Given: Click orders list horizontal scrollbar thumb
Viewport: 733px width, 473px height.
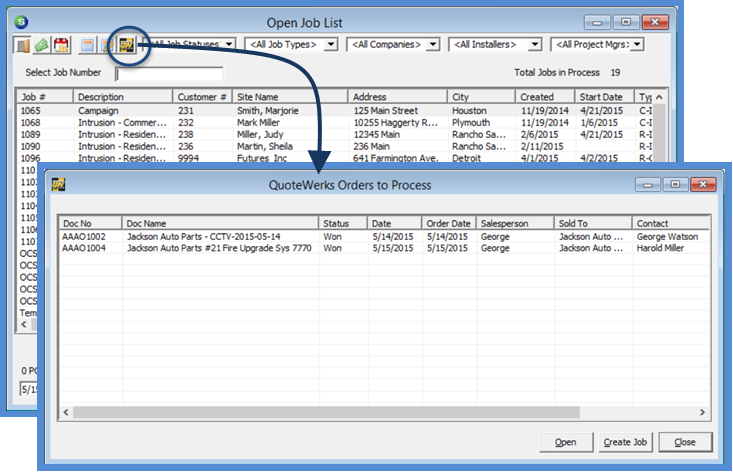Looking at the screenshot, I should click(x=326, y=412).
